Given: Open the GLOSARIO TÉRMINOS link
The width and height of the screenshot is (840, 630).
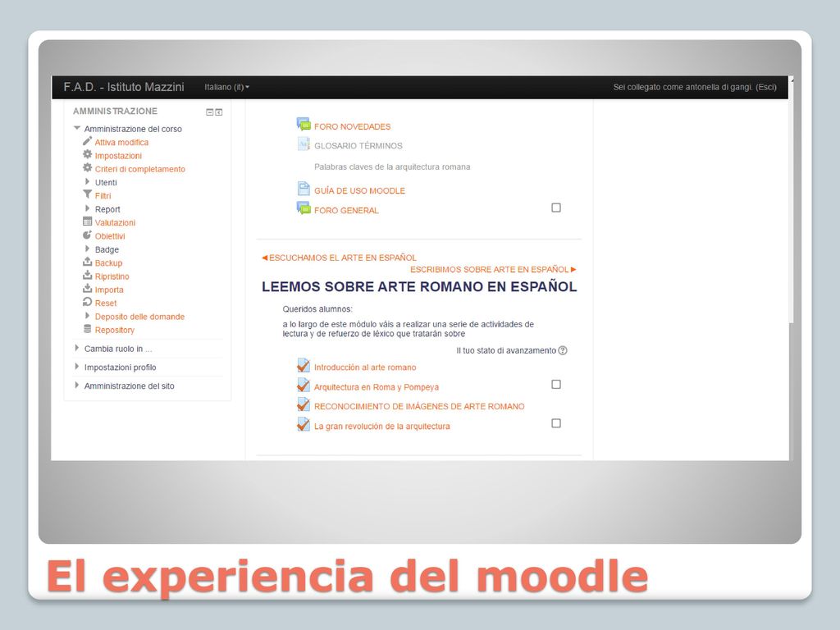Looking at the screenshot, I should coord(358,146).
